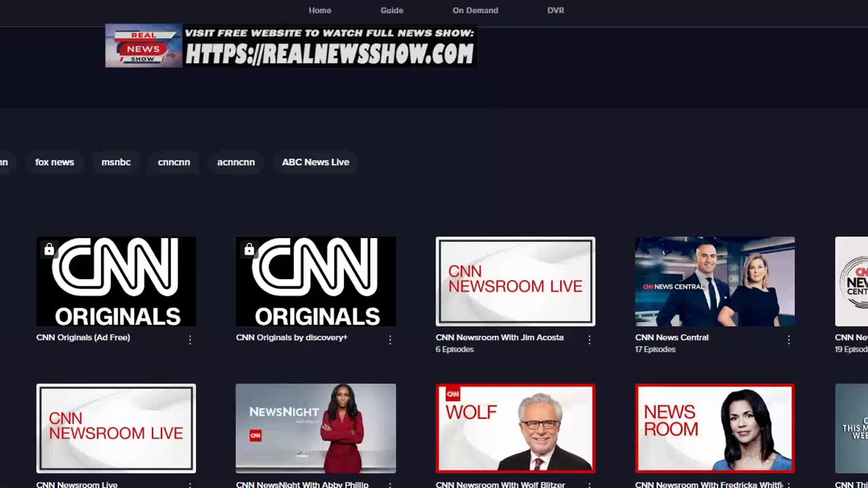Viewport: 868px width, 488px height.
Task: Open CNN Newsroom With Jim Acosta thumbnail
Action: pos(515,281)
